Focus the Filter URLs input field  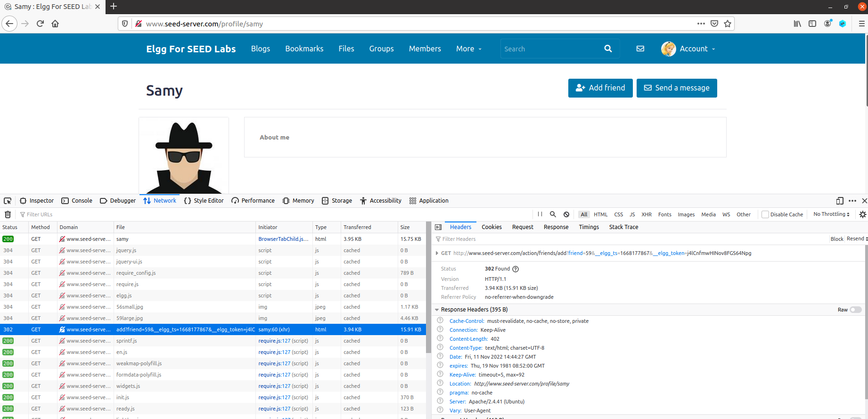click(273, 214)
